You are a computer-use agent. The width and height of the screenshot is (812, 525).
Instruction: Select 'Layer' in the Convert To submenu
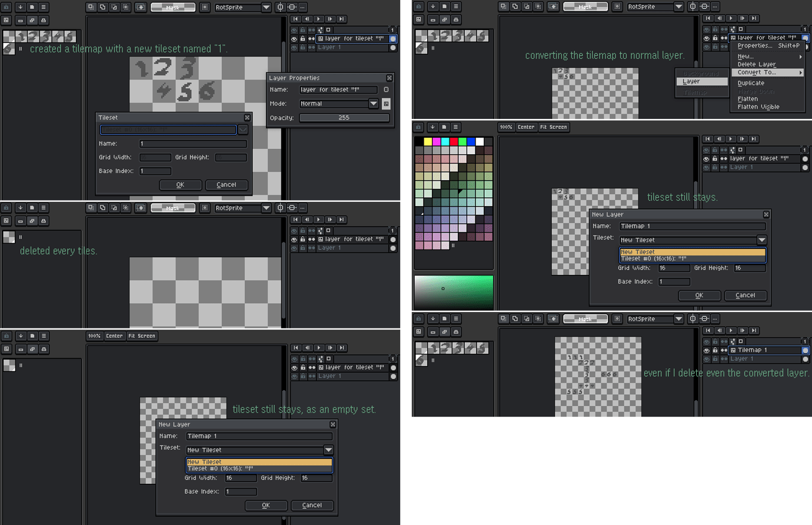coord(701,81)
